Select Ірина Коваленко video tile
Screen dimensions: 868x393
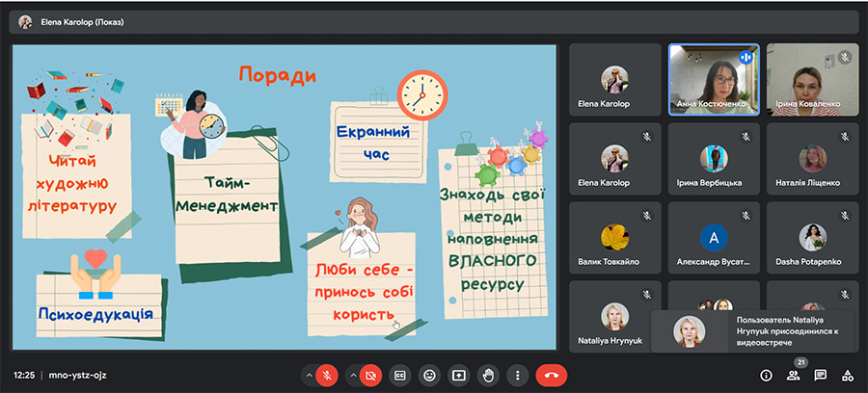(x=812, y=80)
